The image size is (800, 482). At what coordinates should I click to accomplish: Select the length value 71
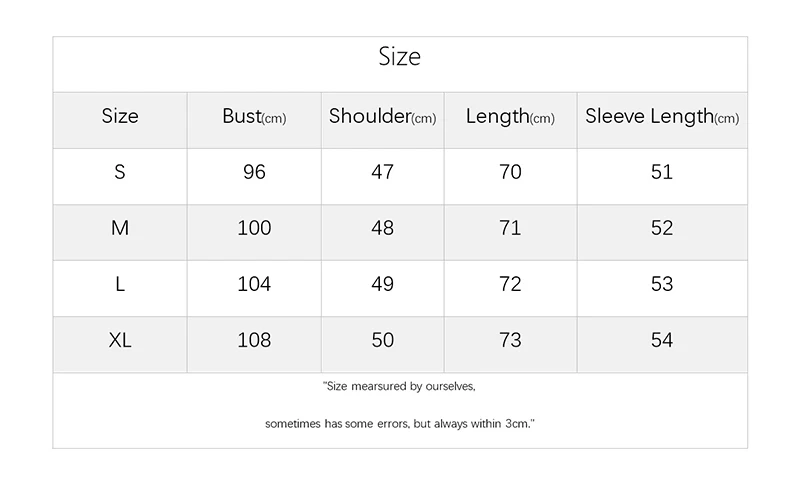click(510, 228)
